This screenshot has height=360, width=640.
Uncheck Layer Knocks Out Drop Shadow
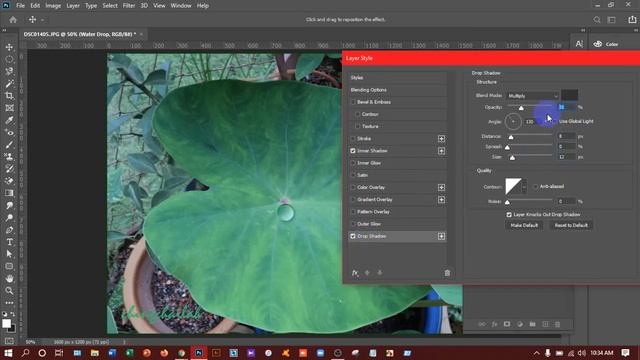click(x=509, y=214)
